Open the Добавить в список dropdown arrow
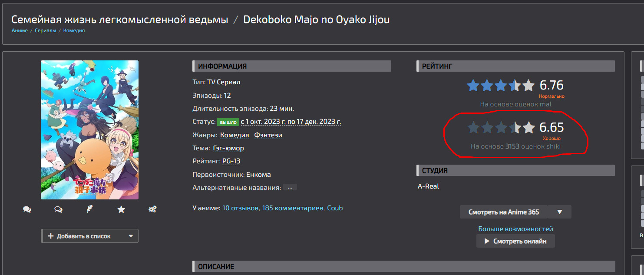The image size is (644, 275). pyautogui.click(x=131, y=236)
